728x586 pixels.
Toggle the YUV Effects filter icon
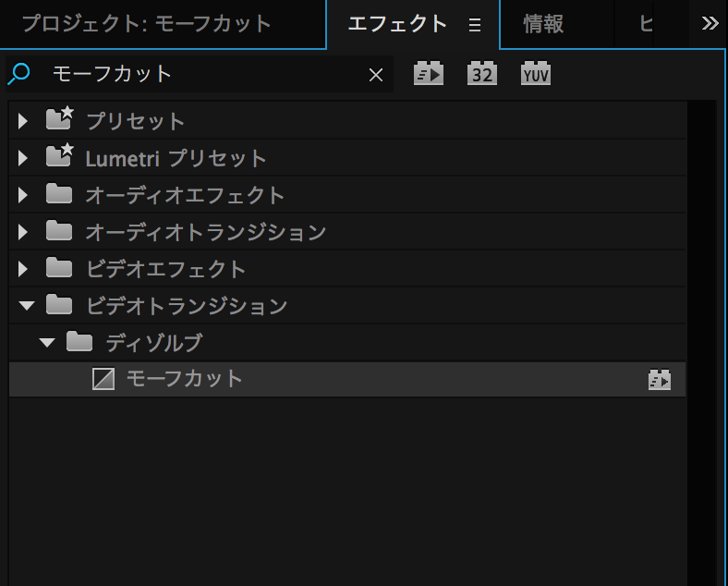(535, 74)
